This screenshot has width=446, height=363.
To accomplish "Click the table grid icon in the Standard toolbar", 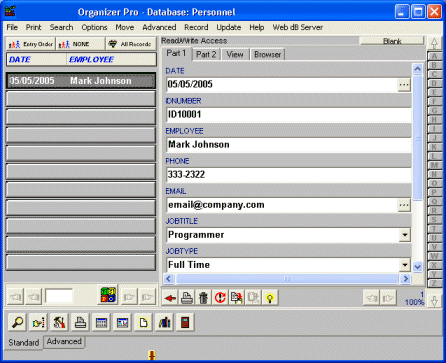I will [101, 322].
